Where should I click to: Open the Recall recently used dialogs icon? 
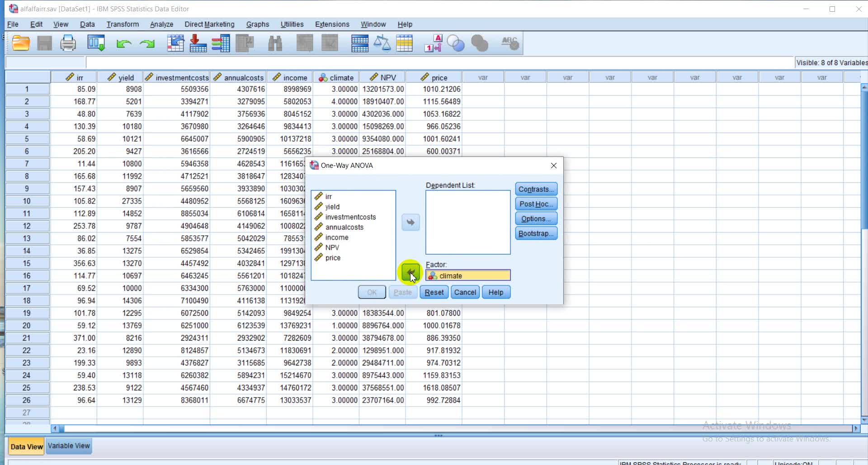(96, 43)
